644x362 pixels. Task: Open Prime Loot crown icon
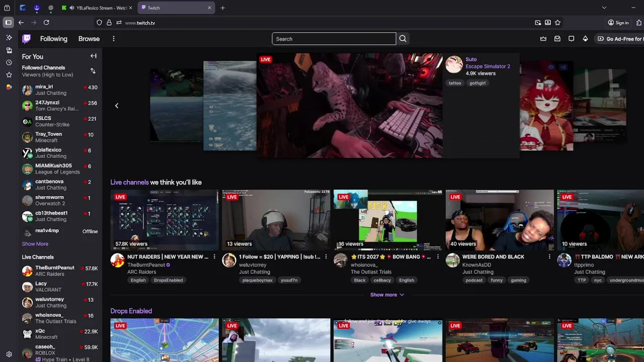point(543,39)
